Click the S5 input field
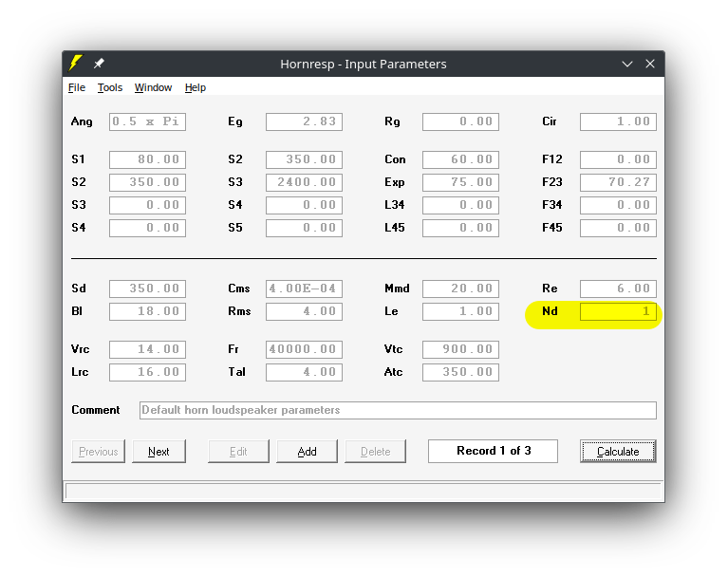This screenshot has height=577, width=728. click(304, 228)
